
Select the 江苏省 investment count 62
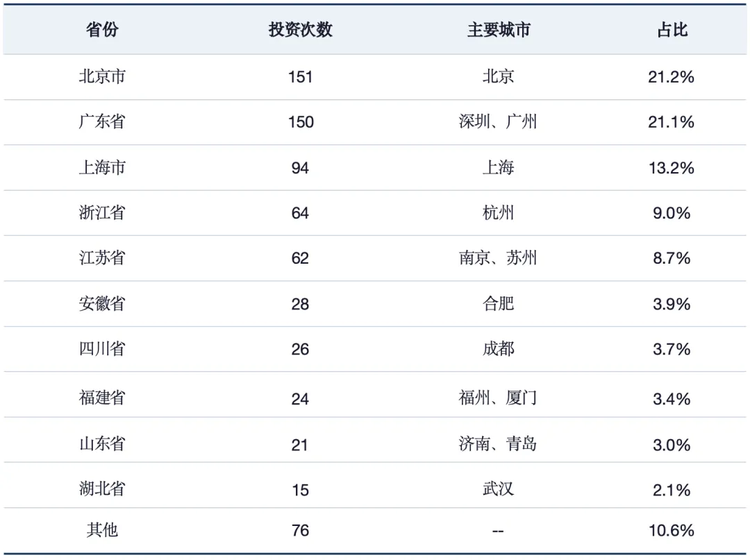pos(300,259)
